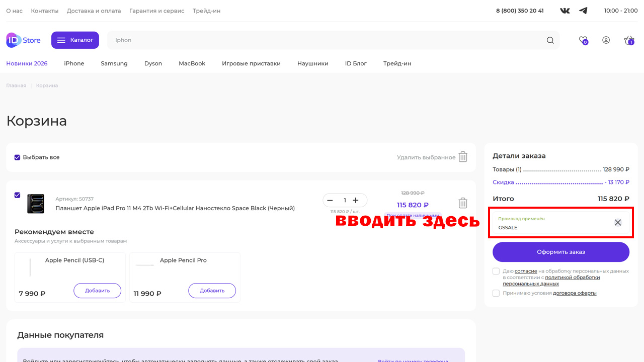The height and width of the screenshot is (362, 644).
Task: Open Гарантия и сервис link
Action: pyautogui.click(x=157, y=11)
